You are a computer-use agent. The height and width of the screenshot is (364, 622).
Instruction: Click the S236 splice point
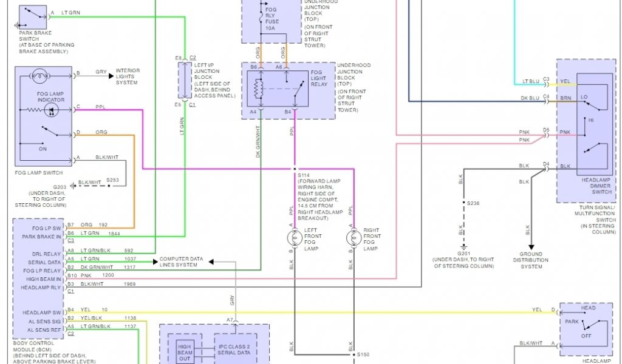click(462, 203)
